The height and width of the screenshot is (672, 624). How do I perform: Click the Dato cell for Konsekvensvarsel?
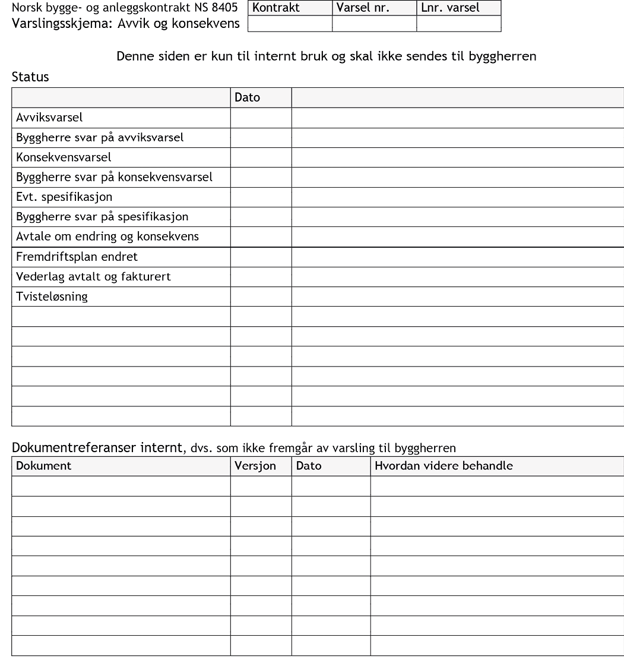[261, 157]
